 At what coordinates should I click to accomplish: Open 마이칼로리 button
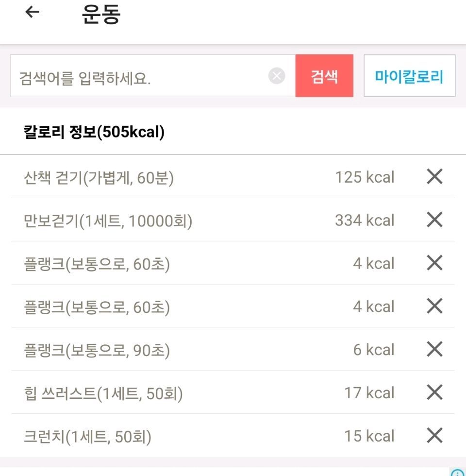[x=409, y=76]
